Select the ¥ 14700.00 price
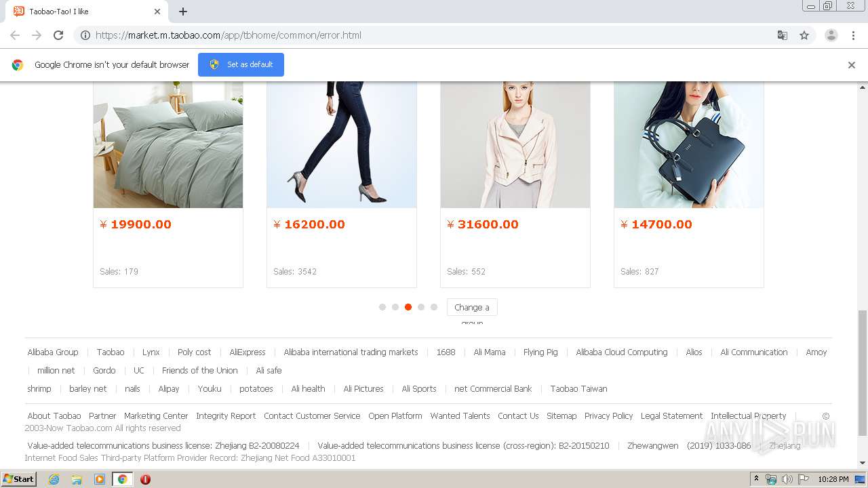The height and width of the screenshot is (488, 868). [x=656, y=224]
